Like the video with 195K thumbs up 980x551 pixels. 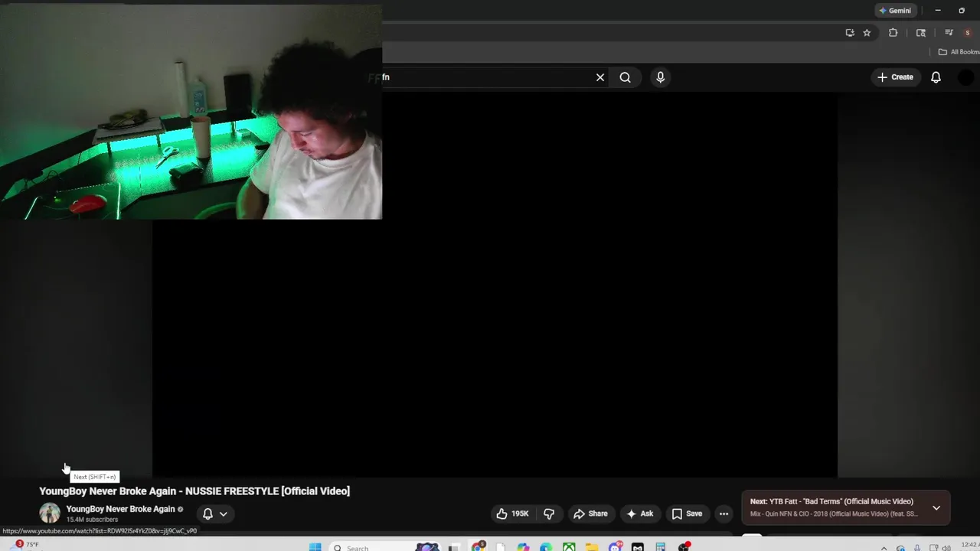point(512,514)
